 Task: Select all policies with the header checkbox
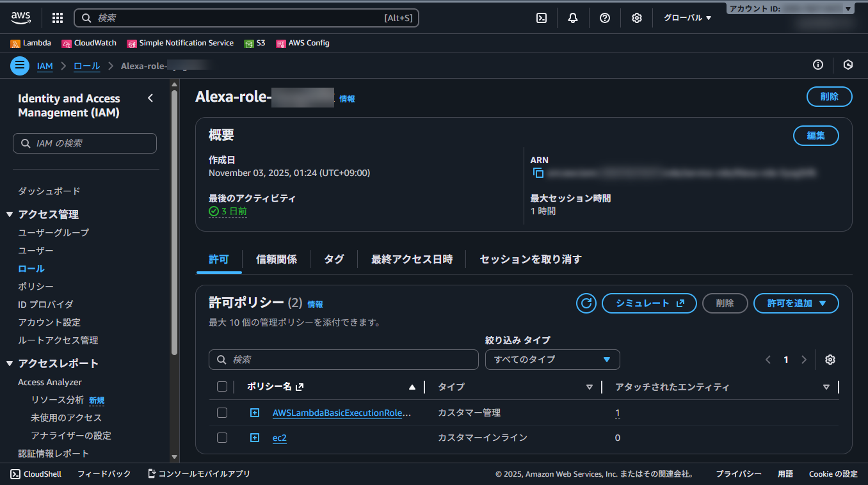(222, 386)
